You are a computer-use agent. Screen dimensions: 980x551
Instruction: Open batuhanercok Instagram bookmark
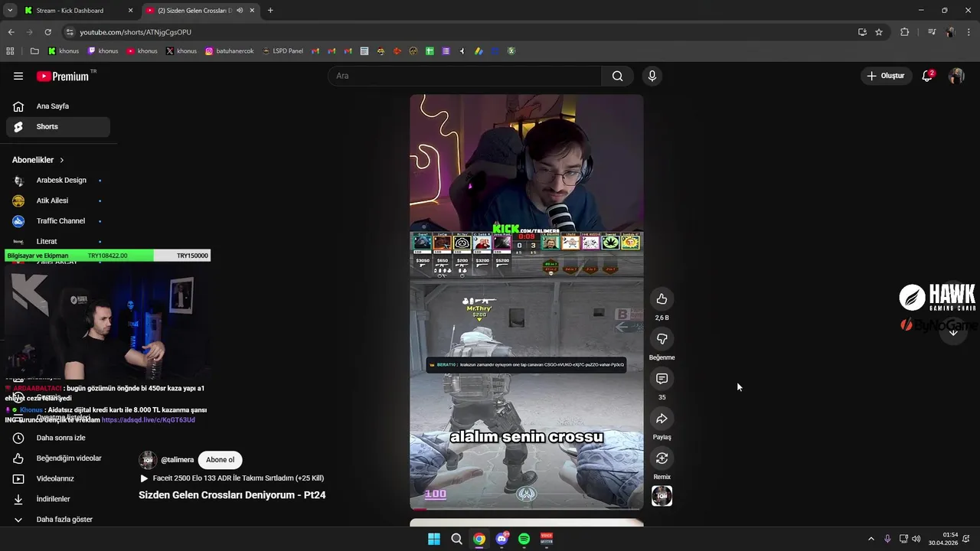[229, 51]
